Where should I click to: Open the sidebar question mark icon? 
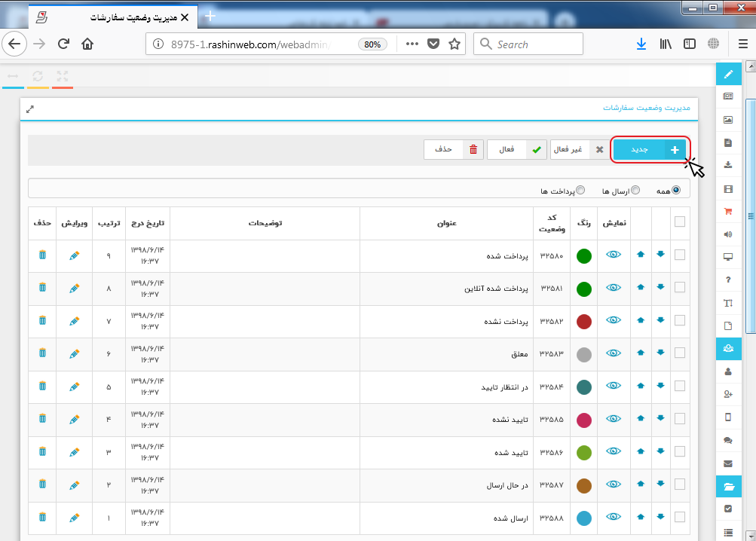729,280
